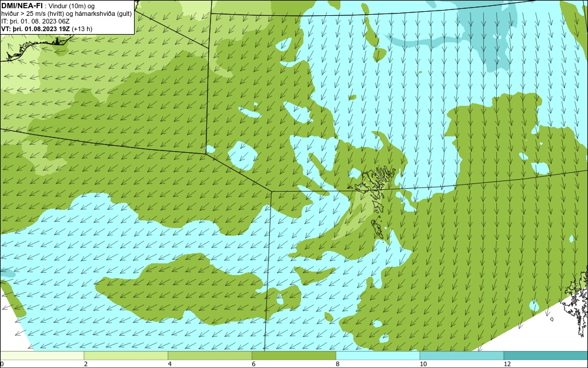Click the "DMI/NEA-FI" title text
Image resolution: width=588 pixels, height=368 pixels.
pos(22,6)
